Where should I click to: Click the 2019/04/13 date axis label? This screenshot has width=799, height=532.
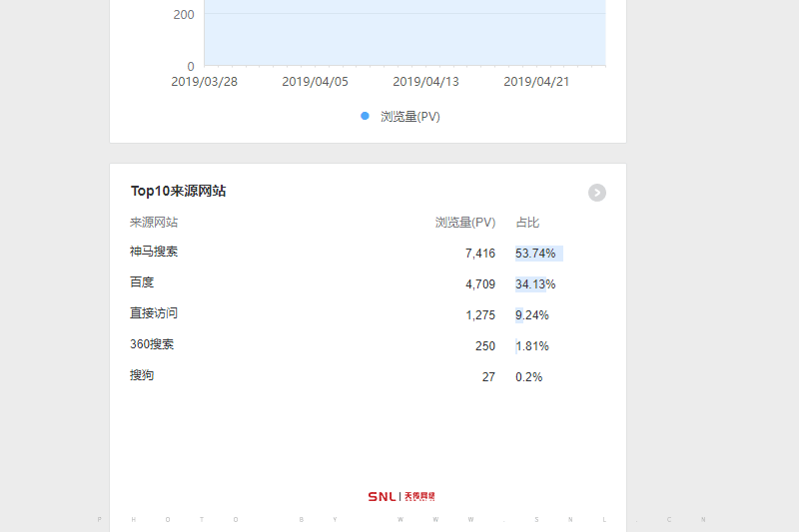tap(425, 82)
